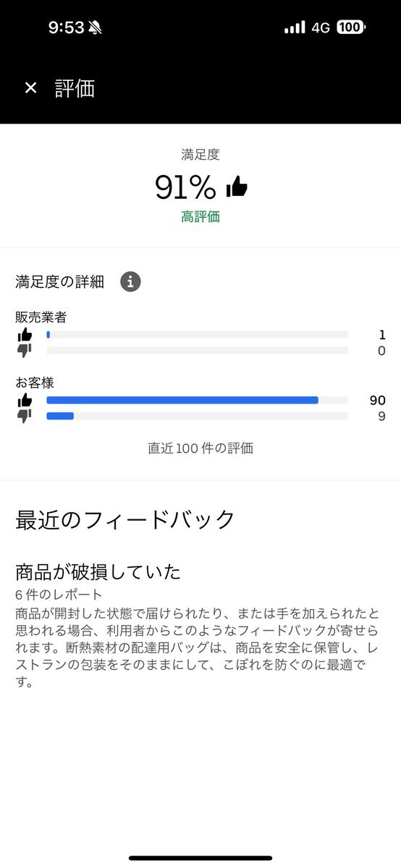Tap the thumbs-up icon next to 91%
Screen dimensions: 401x868
click(x=237, y=187)
